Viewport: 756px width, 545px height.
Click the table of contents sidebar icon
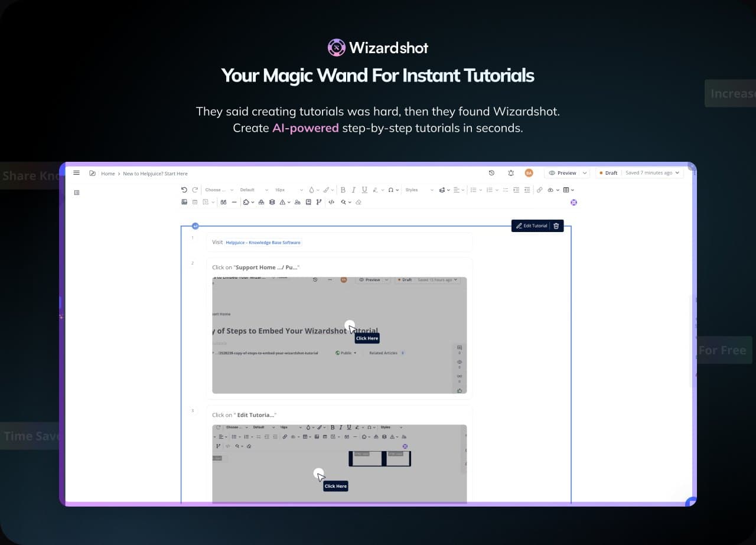coord(76,192)
